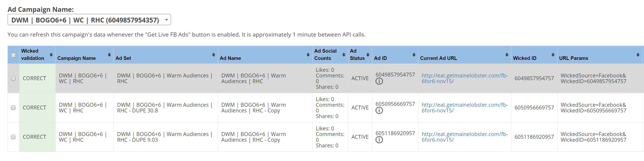
Task: Sort by Ad Status column arrows
Action: 368,54
